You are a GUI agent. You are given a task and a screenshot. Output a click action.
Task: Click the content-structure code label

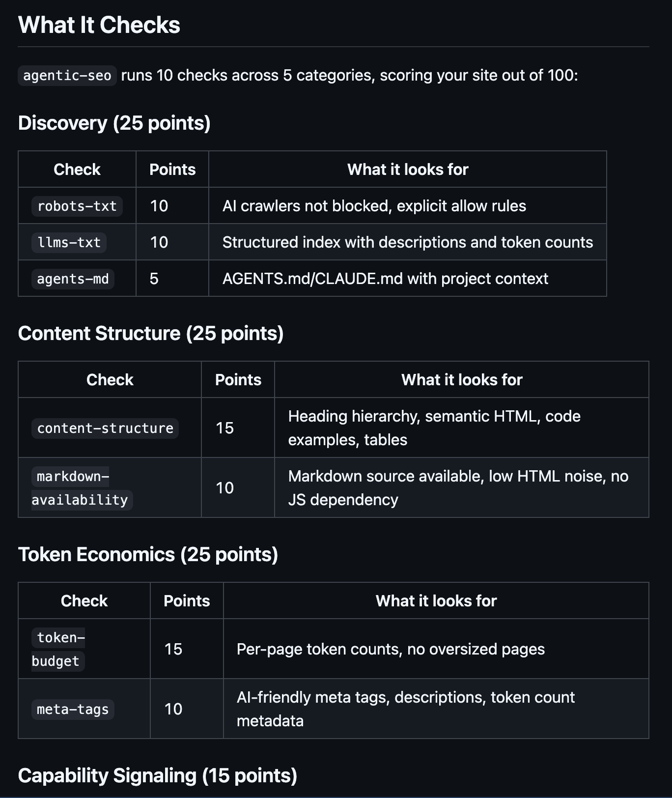(x=105, y=428)
